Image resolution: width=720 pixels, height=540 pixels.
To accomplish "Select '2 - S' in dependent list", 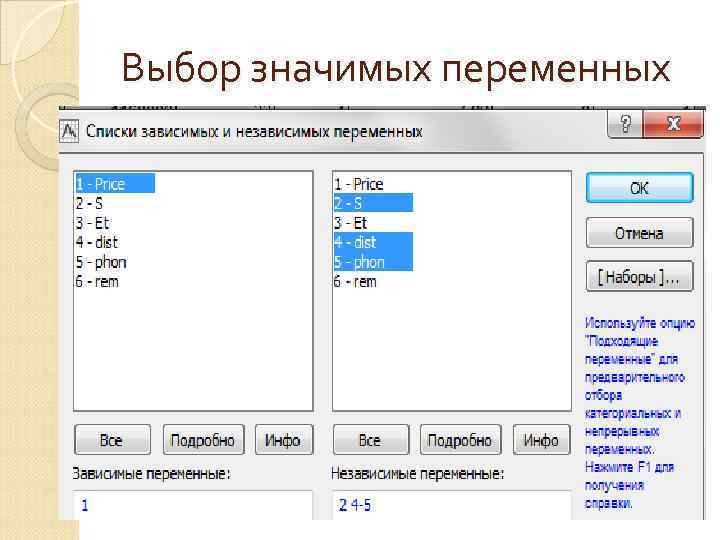I will pos(90,203).
